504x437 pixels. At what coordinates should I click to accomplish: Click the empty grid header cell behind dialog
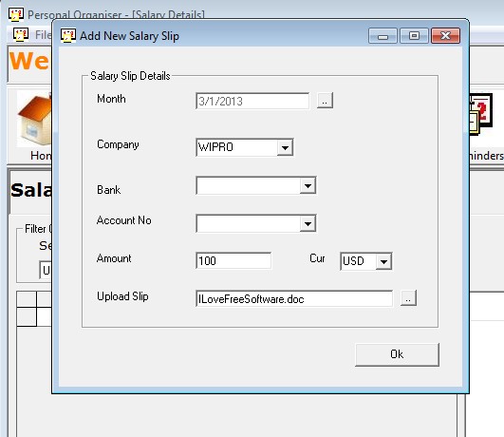coord(27,299)
